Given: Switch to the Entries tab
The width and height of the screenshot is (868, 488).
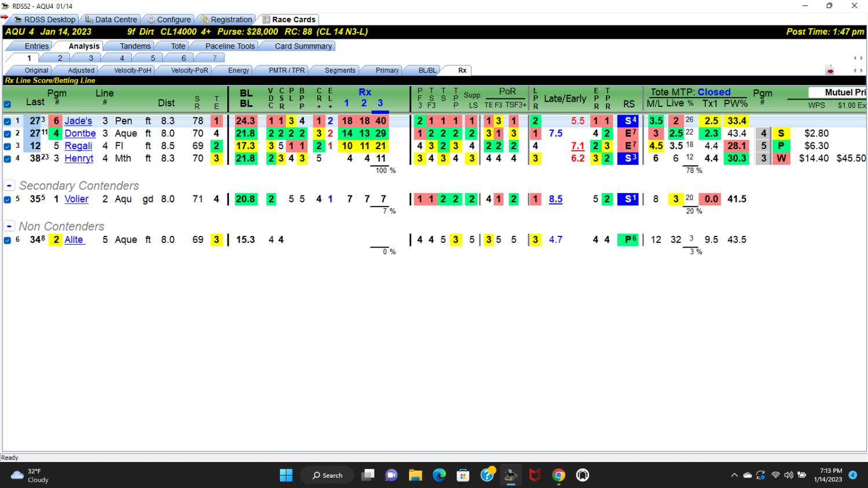Looking at the screenshot, I should 36,46.
